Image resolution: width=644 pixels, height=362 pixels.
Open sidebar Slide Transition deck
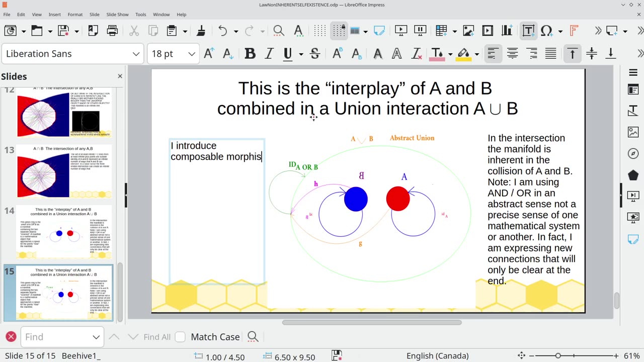(x=633, y=196)
